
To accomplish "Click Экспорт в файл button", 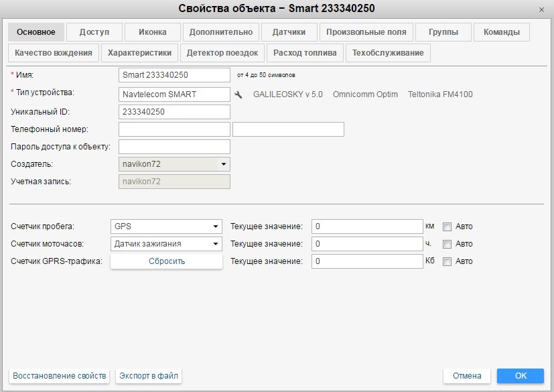I will 149,376.
